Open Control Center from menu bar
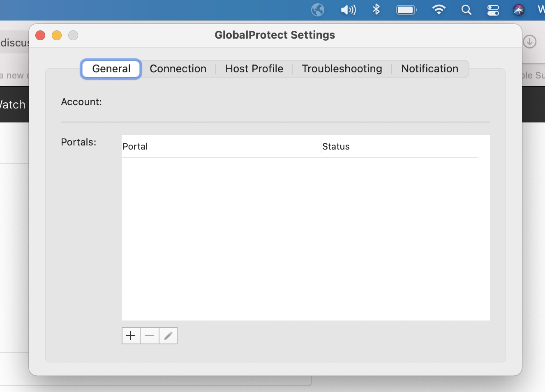The height and width of the screenshot is (392, 545). click(493, 10)
